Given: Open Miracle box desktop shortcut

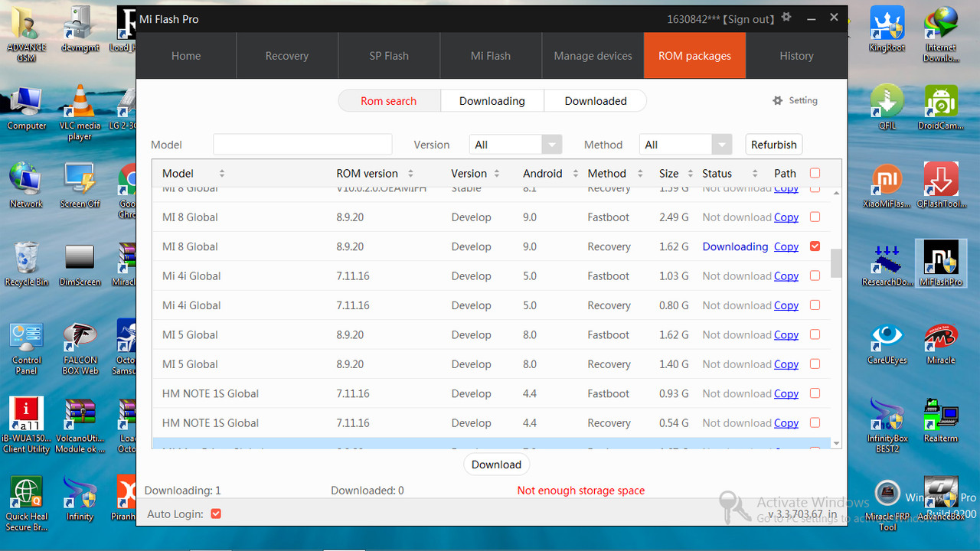Looking at the screenshot, I should click(x=941, y=343).
